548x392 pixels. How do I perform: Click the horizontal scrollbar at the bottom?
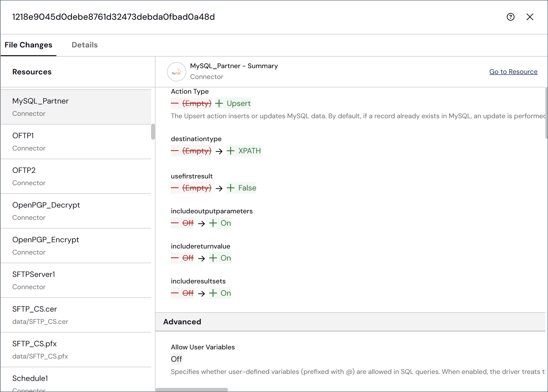click(x=192, y=390)
